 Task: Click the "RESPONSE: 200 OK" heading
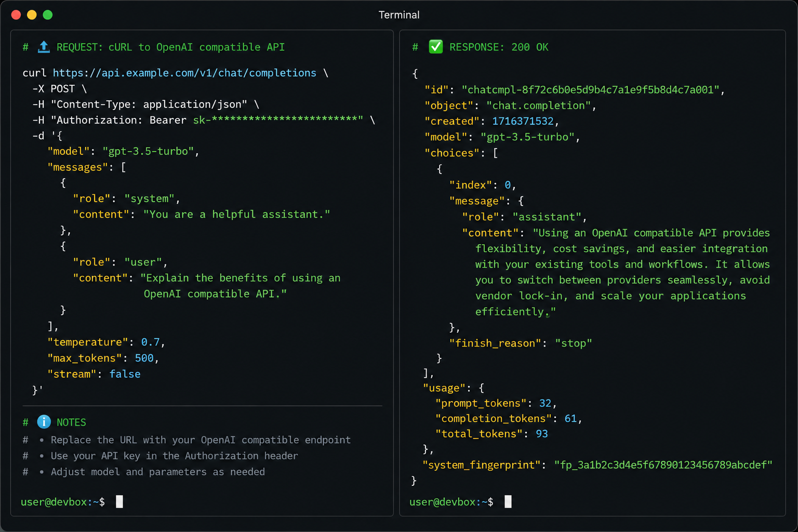(499, 47)
